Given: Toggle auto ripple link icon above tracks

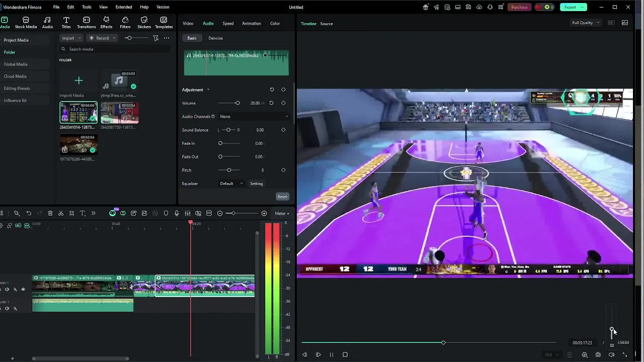Looking at the screenshot, I should pos(18,226).
